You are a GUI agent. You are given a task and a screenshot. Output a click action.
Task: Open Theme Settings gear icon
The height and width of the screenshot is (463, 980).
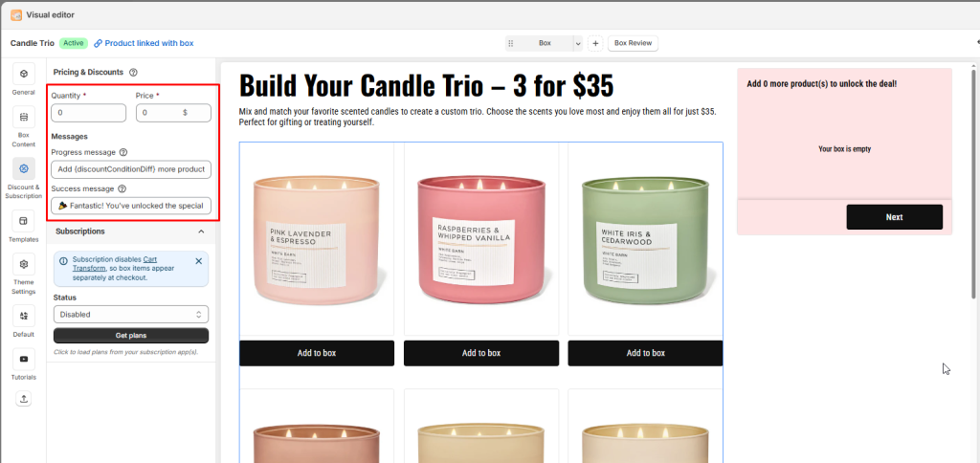click(x=24, y=264)
